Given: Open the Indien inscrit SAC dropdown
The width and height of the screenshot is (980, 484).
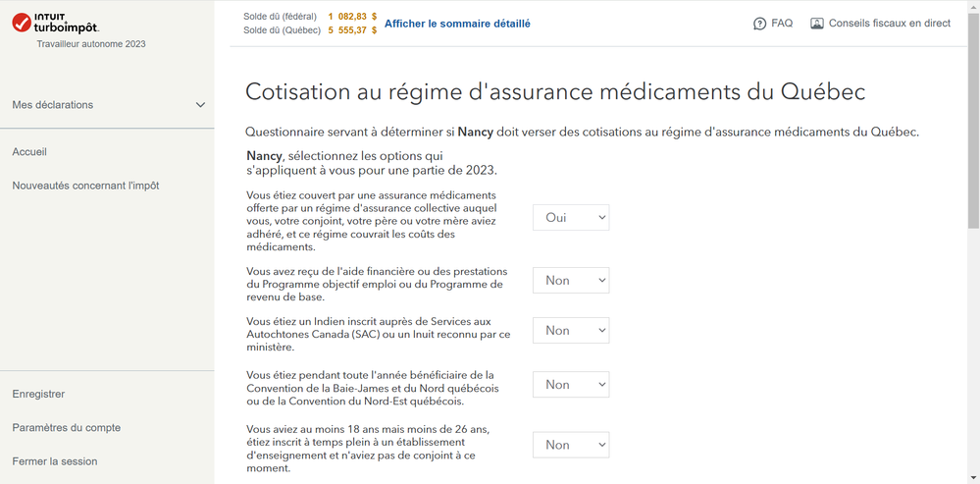Looking at the screenshot, I should (571, 330).
